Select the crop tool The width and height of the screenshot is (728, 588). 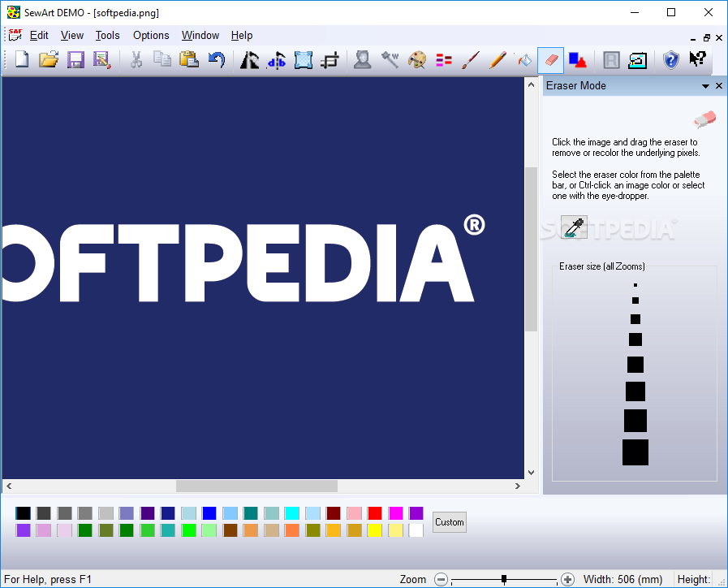pyautogui.click(x=330, y=60)
